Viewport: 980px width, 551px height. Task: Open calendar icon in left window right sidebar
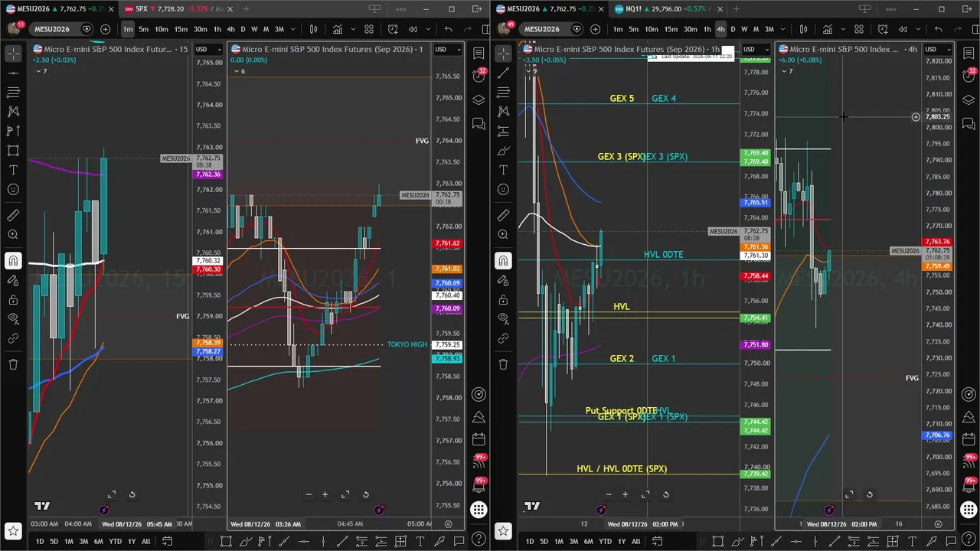click(479, 439)
